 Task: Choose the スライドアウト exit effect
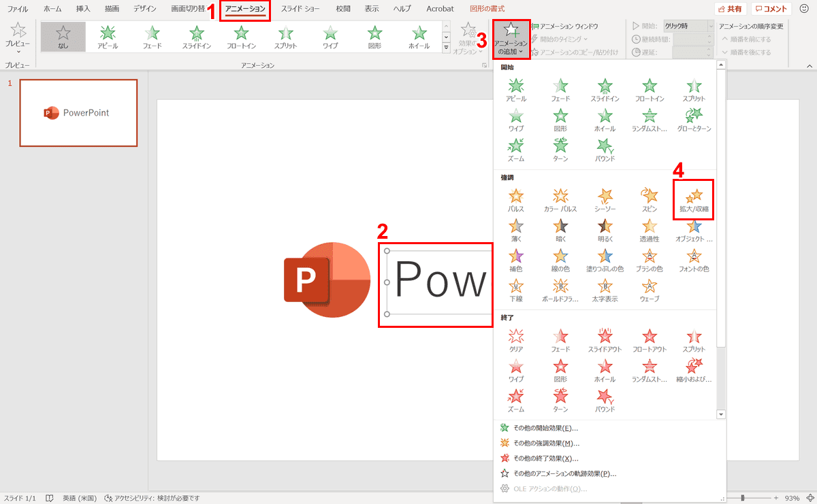(x=605, y=341)
